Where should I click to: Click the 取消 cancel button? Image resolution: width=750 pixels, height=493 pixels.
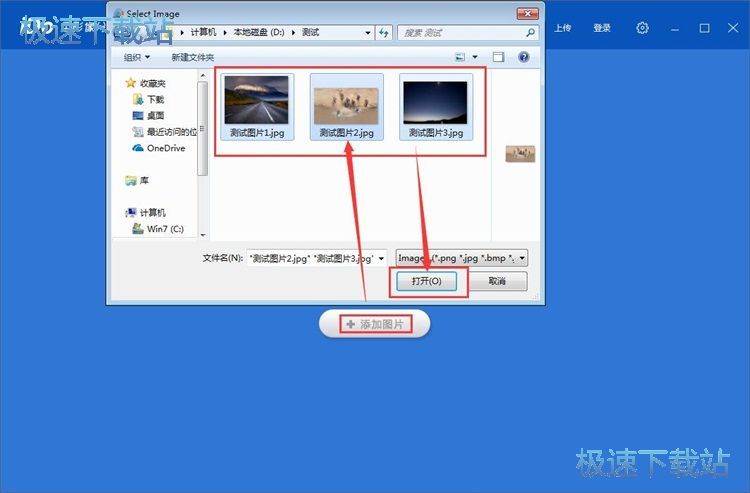[x=497, y=281]
